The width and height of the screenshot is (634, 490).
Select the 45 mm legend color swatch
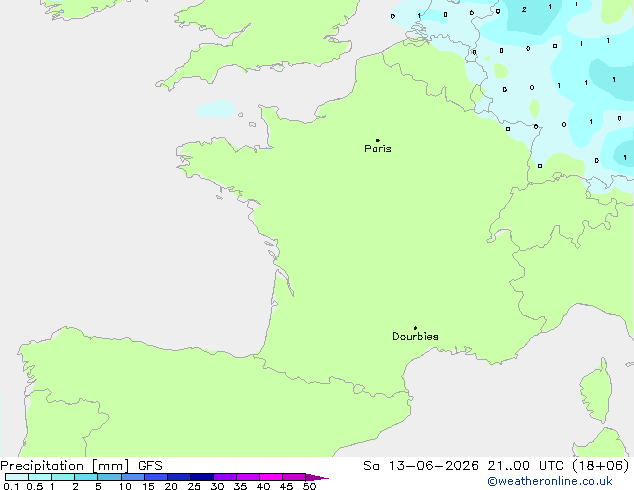294,477
